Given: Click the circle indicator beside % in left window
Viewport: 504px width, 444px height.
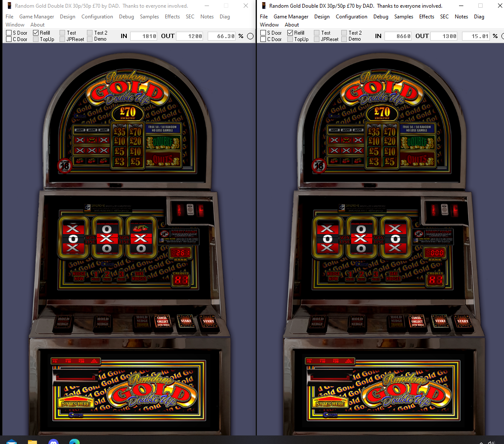Looking at the screenshot, I should (251, 36).
